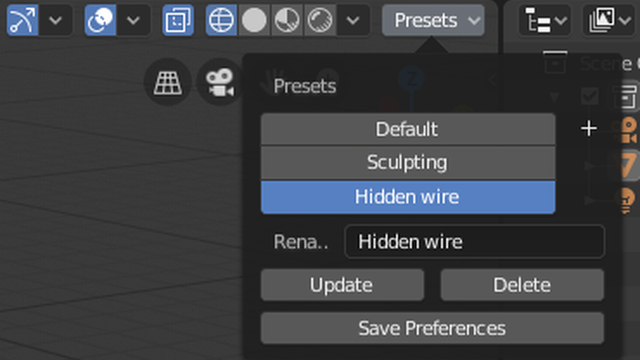Open gizmo options dropdown arrow

(56, 20)
